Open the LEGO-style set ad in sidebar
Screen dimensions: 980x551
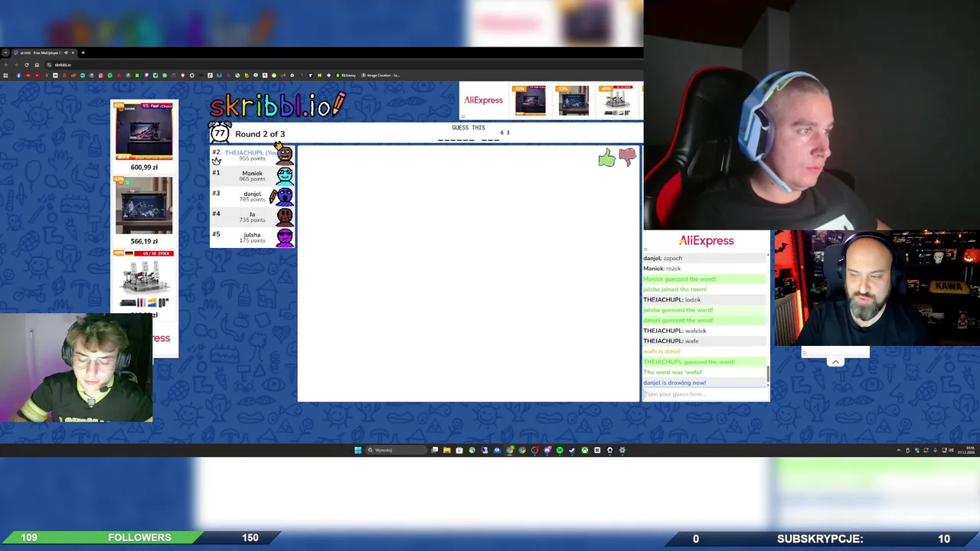coord(144,280)
